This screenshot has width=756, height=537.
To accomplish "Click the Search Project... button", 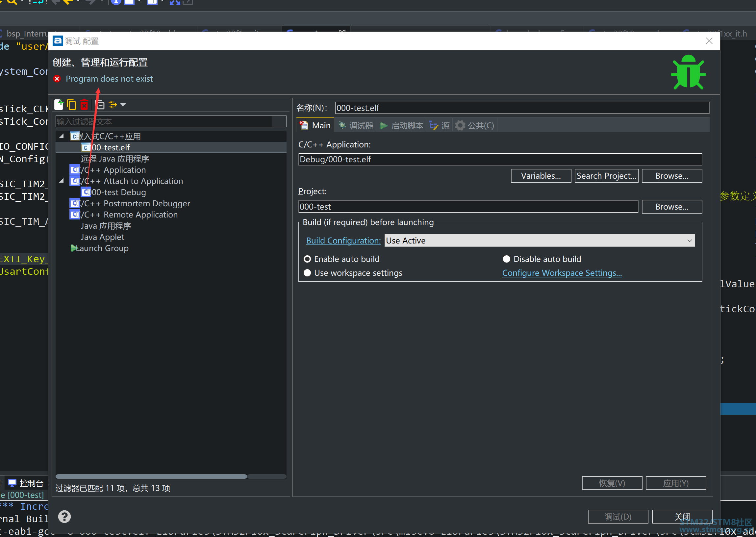I will (606, 176).
